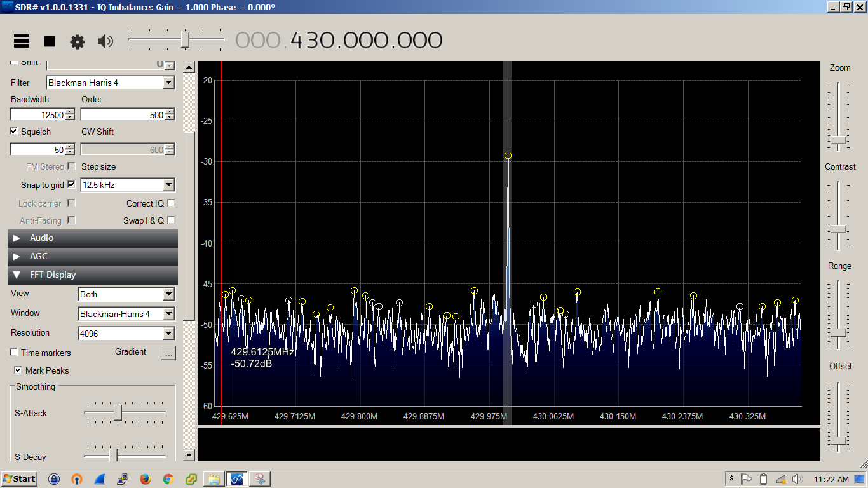Launch Firefox from the taskbar
The image size is (868, 488).
coord(146,479)
